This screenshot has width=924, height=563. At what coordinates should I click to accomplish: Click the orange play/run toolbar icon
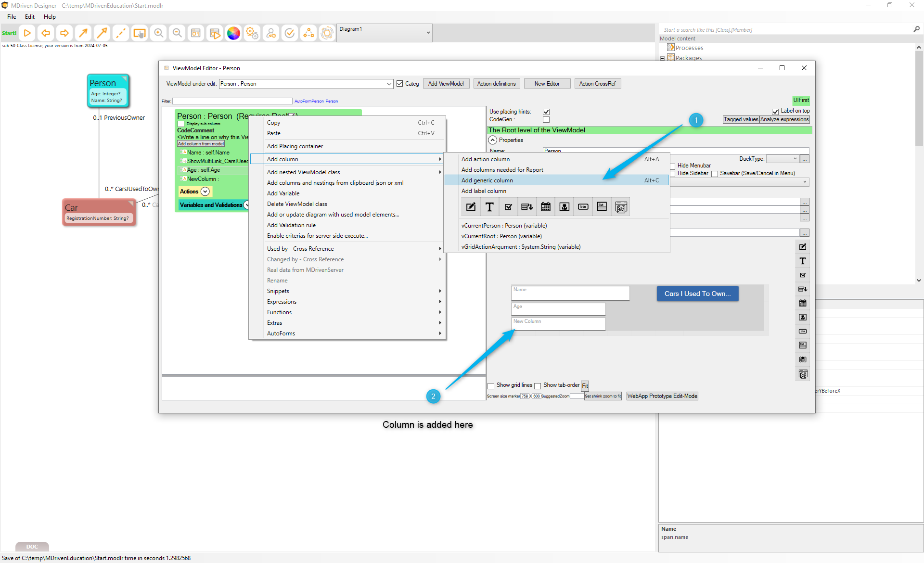coord(27,33)
